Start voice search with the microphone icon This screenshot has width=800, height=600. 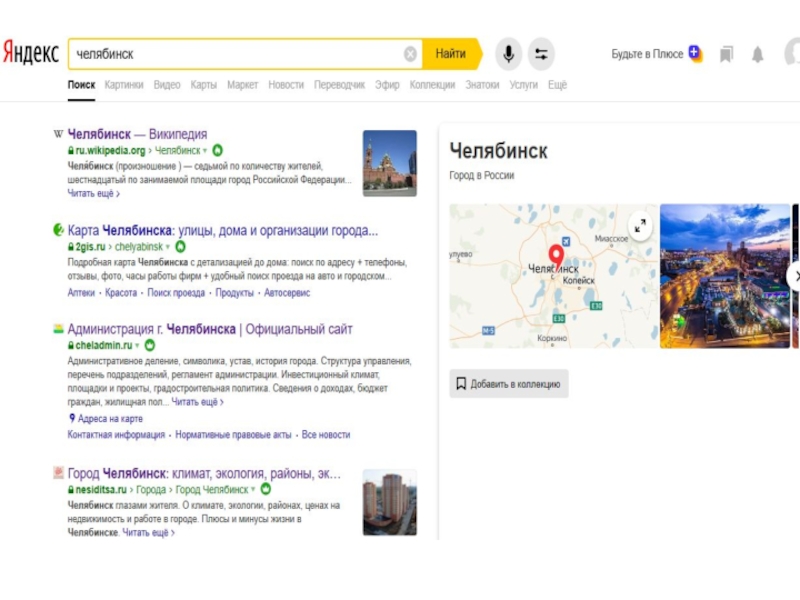(508, 54)
